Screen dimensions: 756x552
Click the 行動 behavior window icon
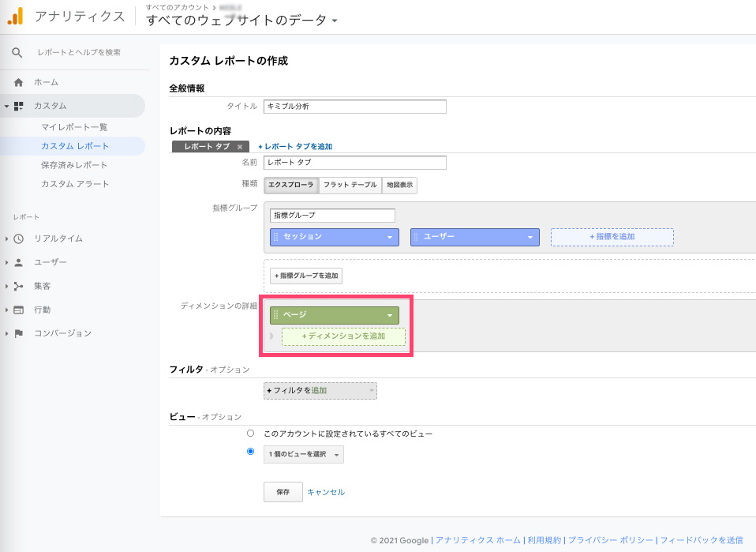pos(18,310)
